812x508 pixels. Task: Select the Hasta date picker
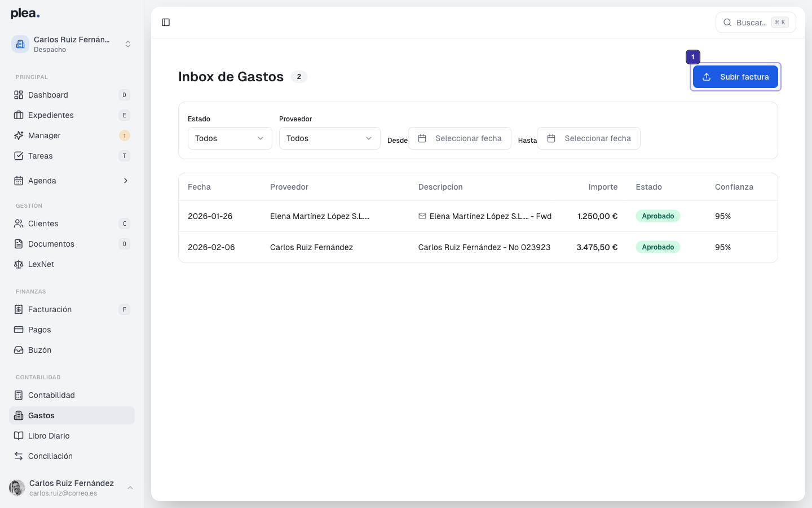click(x=589, y=138)
